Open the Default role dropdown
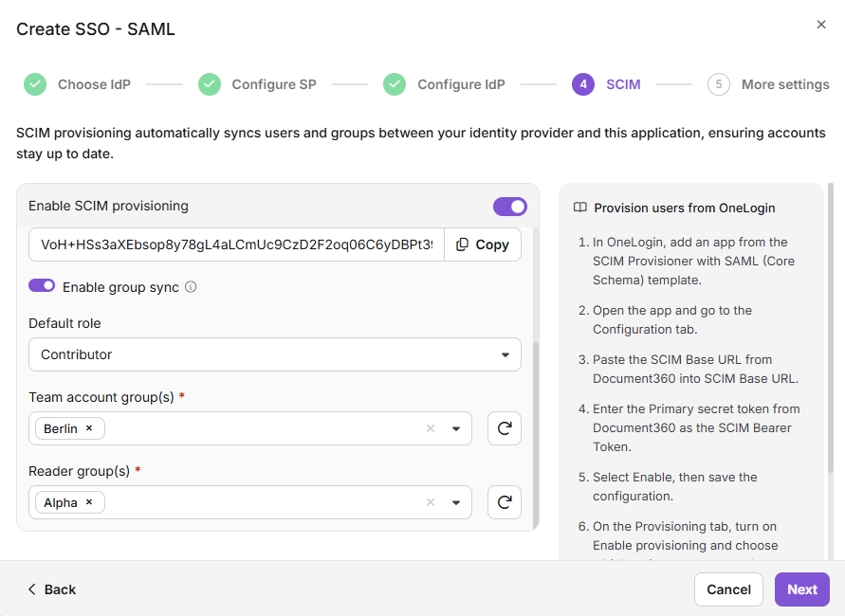 275,354
